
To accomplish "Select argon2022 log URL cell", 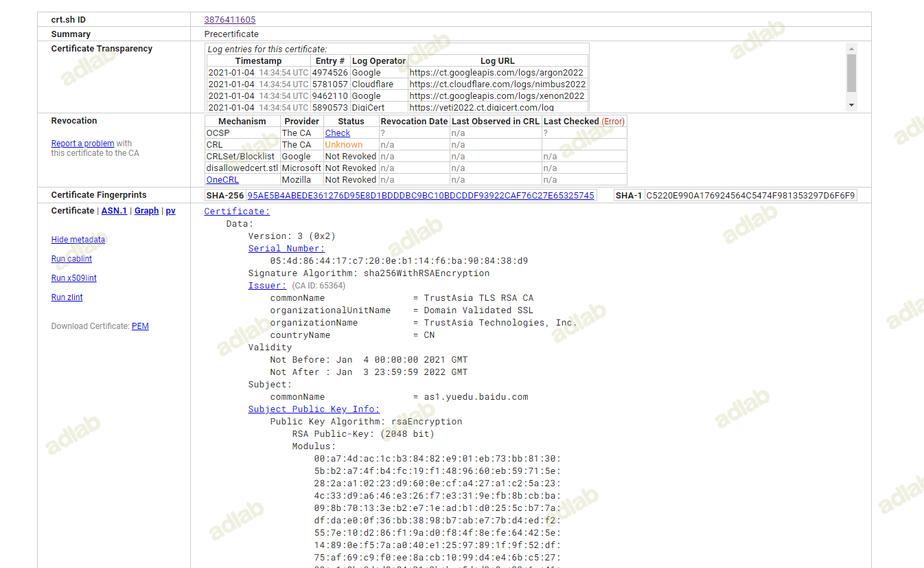I will [x=498, y=73].
